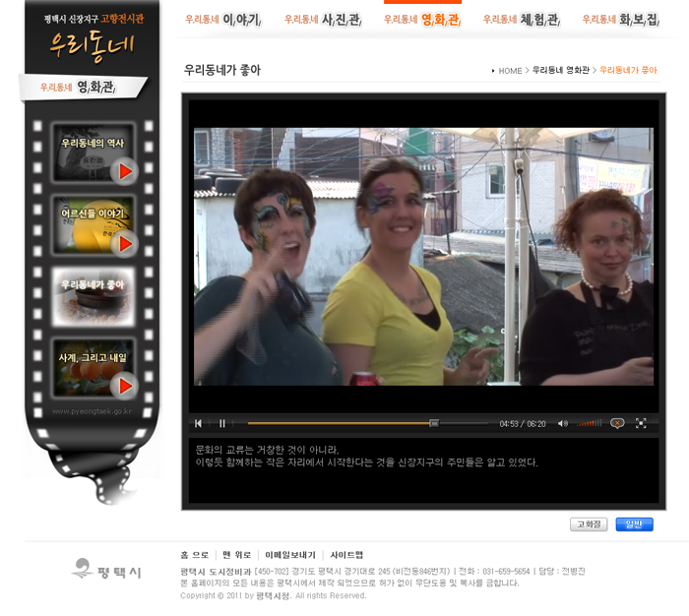Screen dimensions: 689x616
Task: Play the 우리동네의 역사 video thumbnail
Action: [94, 154]
